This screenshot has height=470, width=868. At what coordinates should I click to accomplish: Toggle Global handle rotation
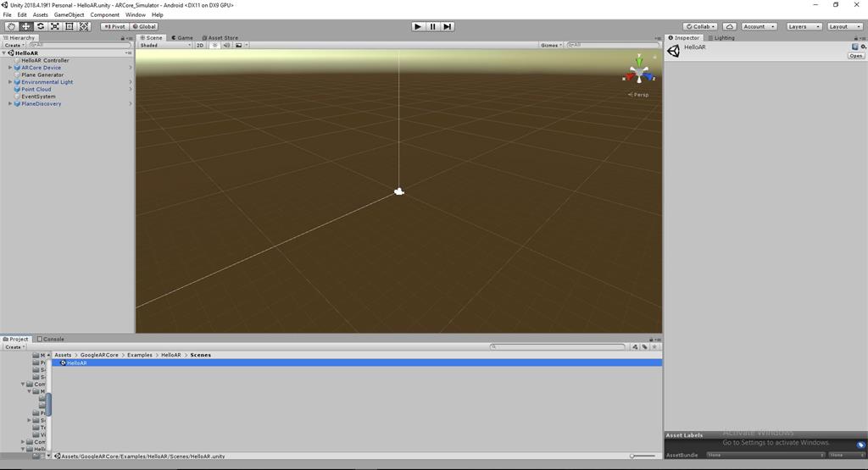tap(144, 26)
